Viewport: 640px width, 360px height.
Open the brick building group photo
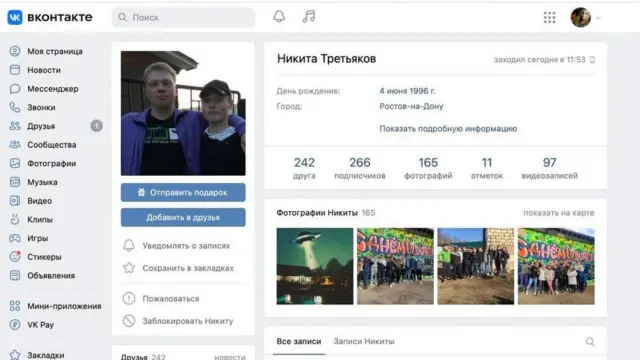476,266
